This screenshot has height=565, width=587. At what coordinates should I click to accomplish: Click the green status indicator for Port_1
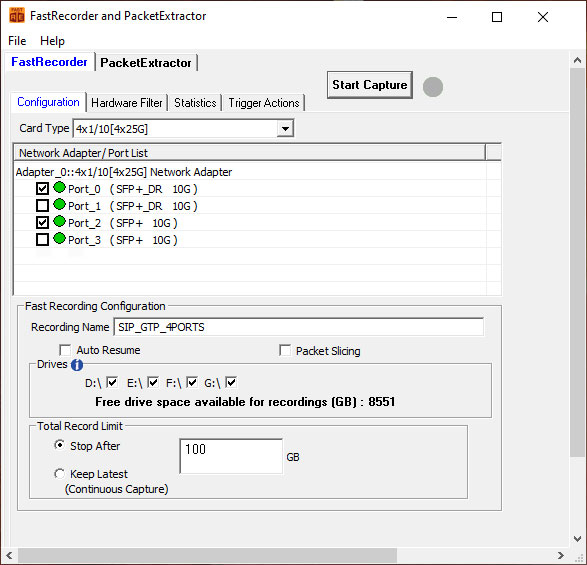pyautogui.click(x=59, y=204)
